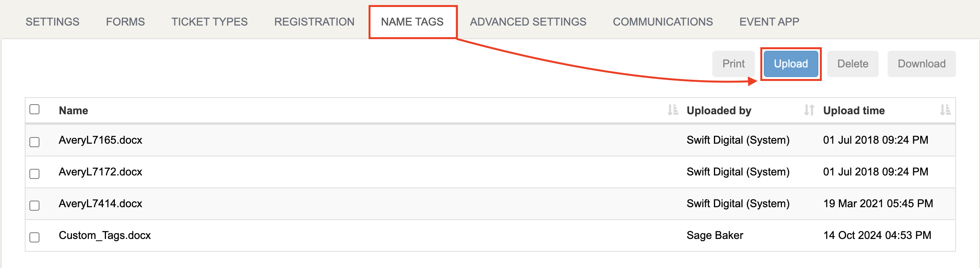The width and height of the screenshot is (980, 268).
Task: Sort by Uploaded by column icon
Action: tap(809, 110)
